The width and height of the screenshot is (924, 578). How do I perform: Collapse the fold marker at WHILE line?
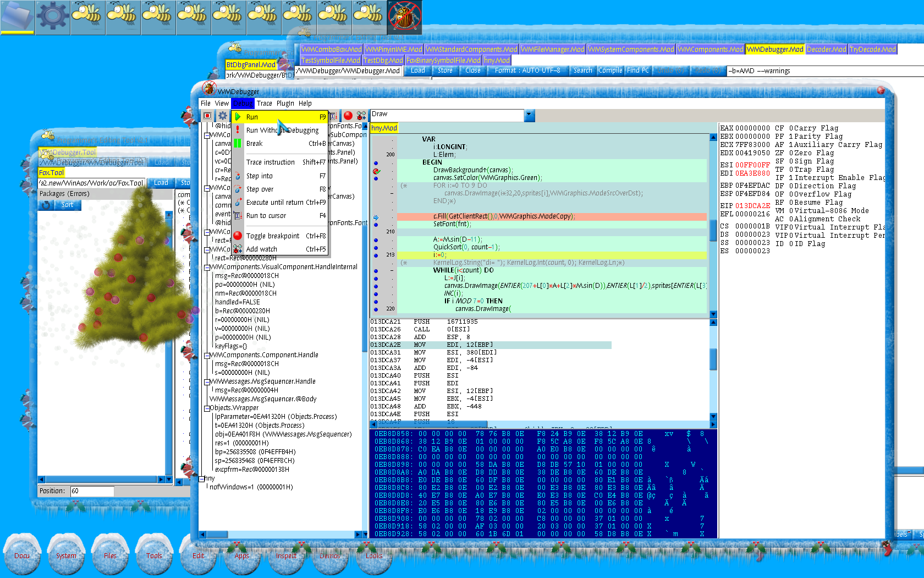(x=392, y=271)
